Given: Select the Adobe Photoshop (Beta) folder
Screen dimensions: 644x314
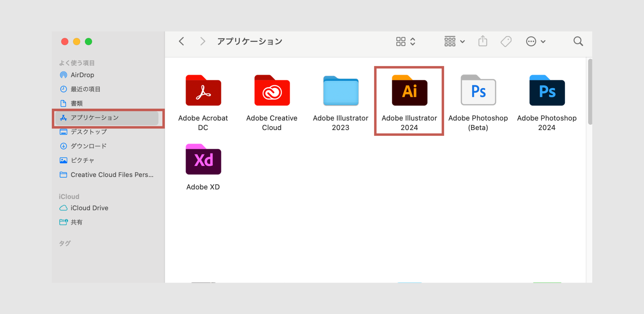Looking at the screenshot, I should pos(478,91).
